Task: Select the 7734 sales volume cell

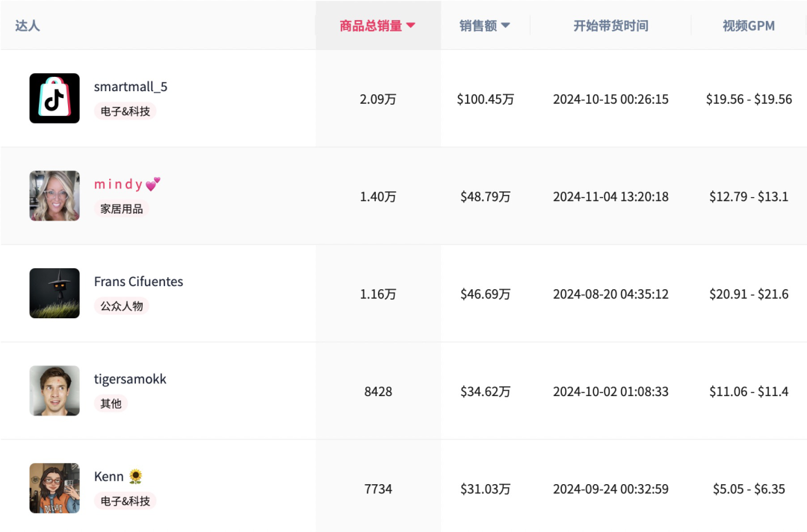Action: tap(378, 489)
